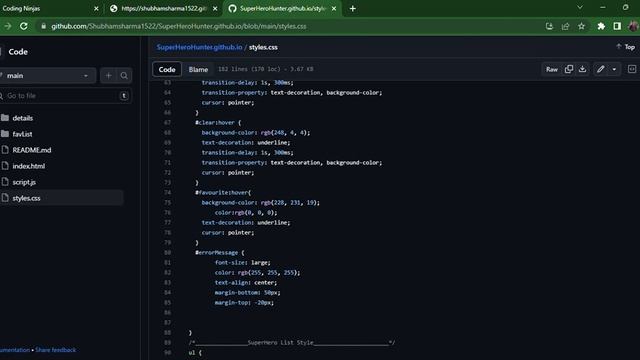Open the tab search chevron
This screenshot has width=640, height=360.
coord(580,7)
